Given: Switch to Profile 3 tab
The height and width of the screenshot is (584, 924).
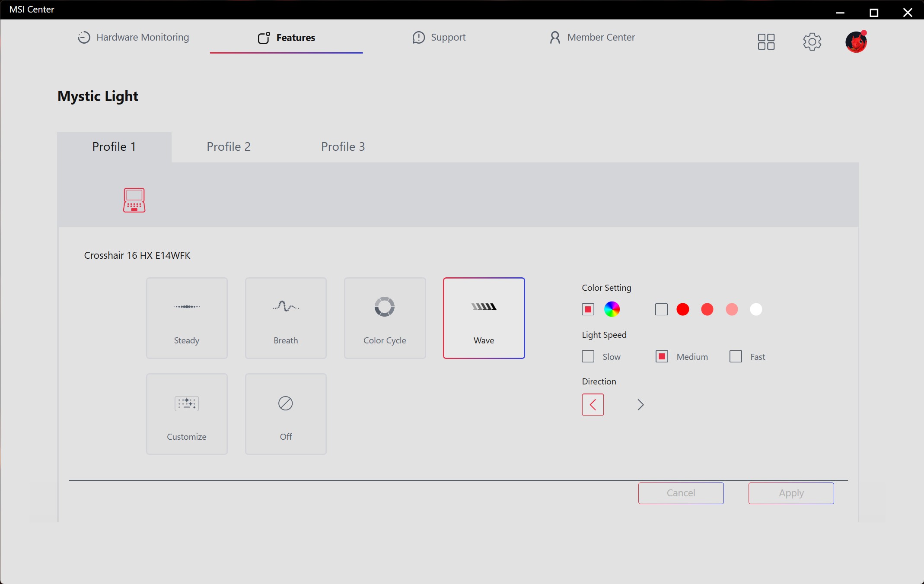Looking at the screenshot, I should pos(343,147).
